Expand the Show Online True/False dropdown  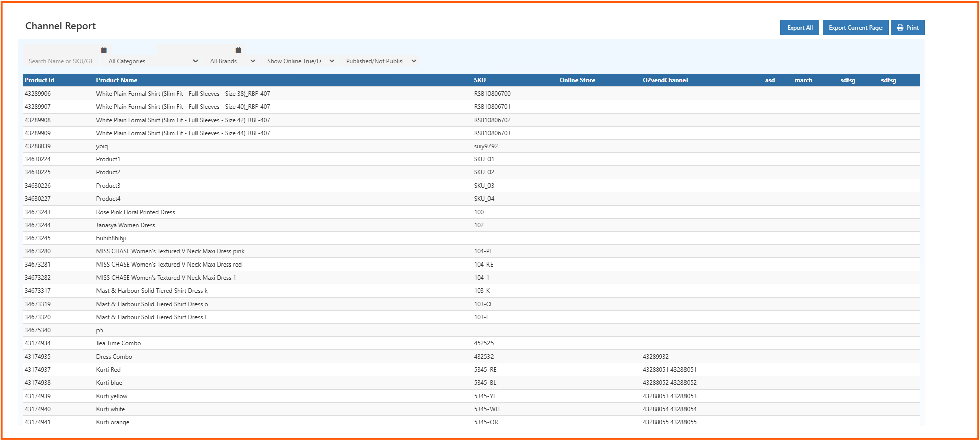(x=301, y=61)
